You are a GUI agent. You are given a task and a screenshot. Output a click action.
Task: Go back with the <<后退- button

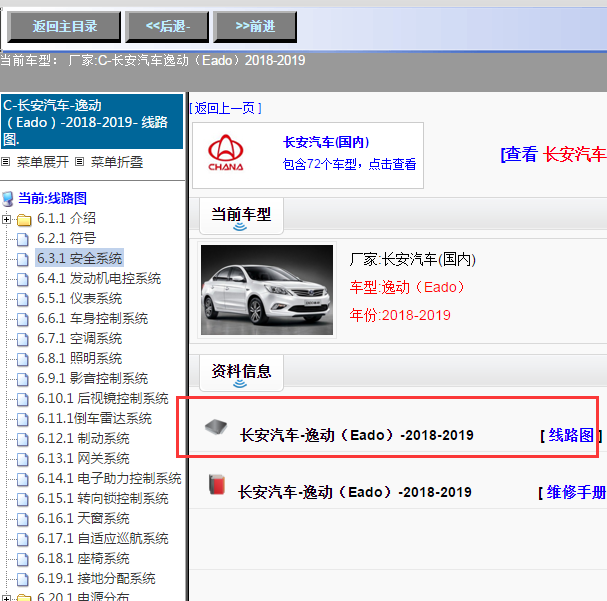pos(167,27)
